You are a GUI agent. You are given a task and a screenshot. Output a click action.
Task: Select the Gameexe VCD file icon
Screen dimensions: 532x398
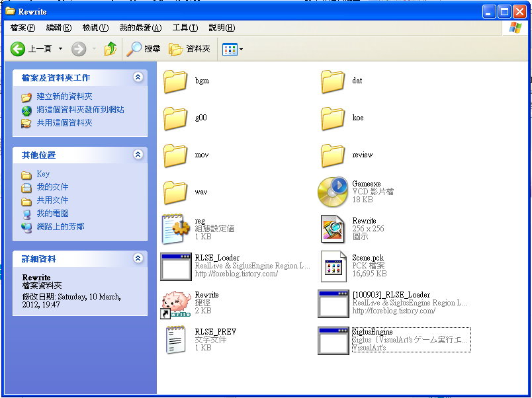point(332,192)
